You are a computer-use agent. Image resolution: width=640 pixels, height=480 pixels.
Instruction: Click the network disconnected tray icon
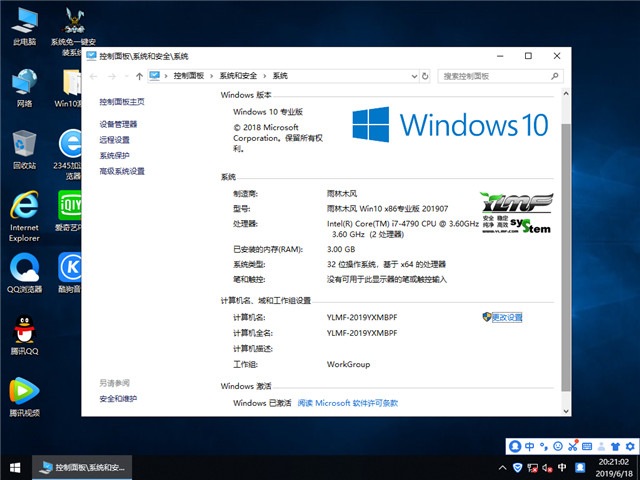coord(533,468)
